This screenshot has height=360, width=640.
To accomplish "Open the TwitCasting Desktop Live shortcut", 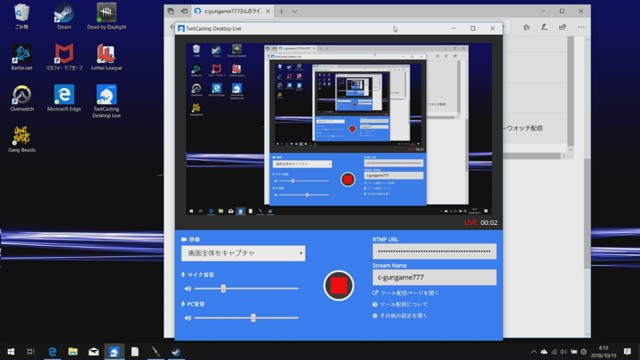I will pyautogui.click(x=107, y=101).
